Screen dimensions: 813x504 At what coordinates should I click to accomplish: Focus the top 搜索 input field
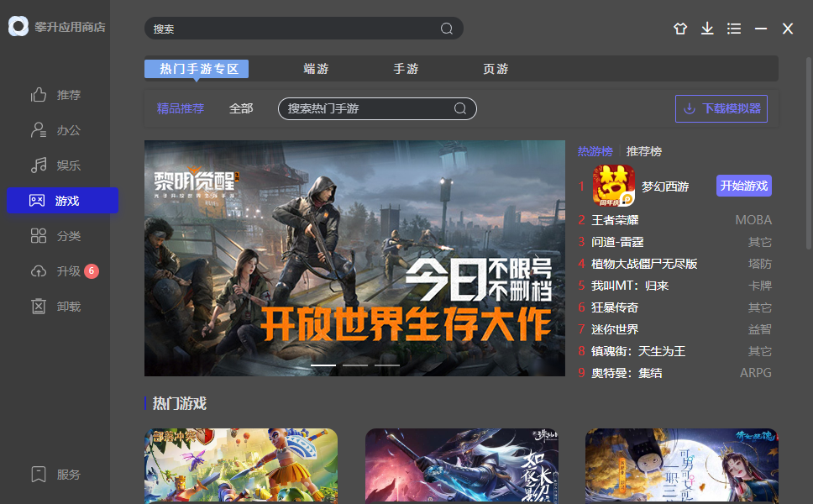(x=304, y=29)
